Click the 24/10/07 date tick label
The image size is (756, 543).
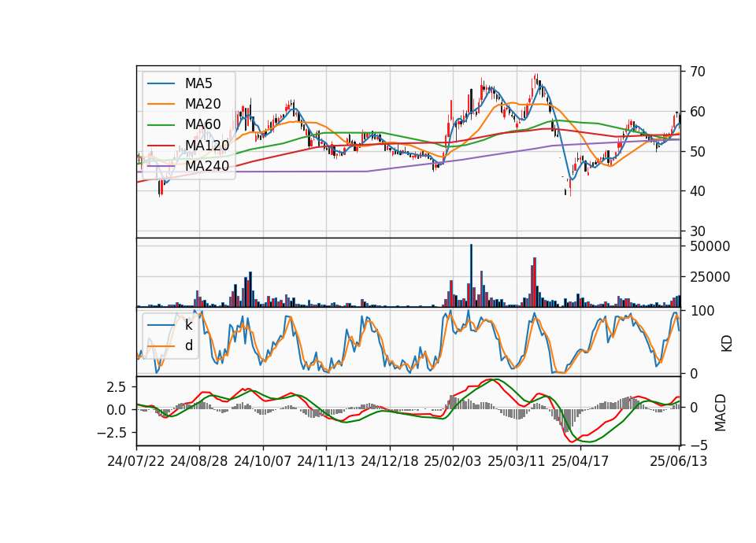[x=263, y=461]
